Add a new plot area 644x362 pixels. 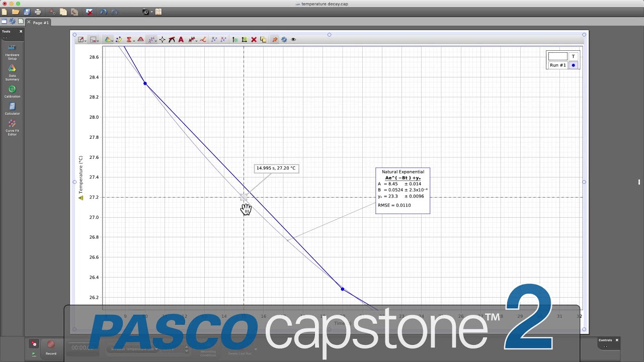[x=244, y=39]
